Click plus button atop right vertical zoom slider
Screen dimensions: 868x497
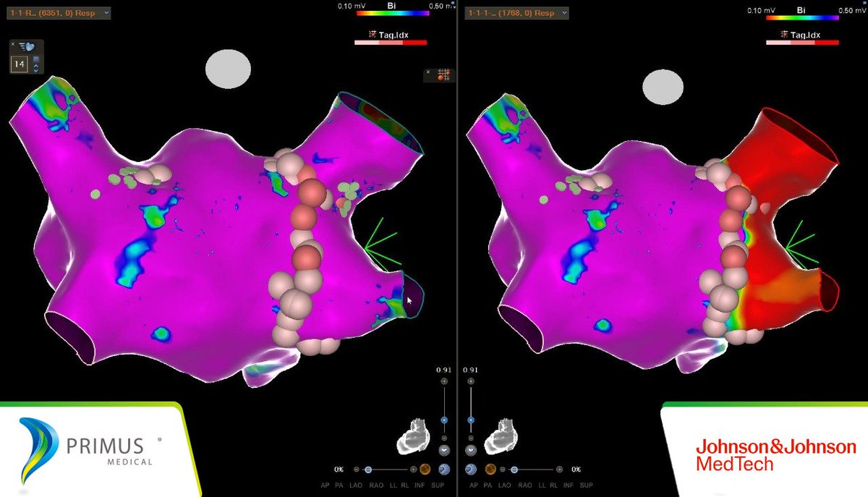(471, 381)
